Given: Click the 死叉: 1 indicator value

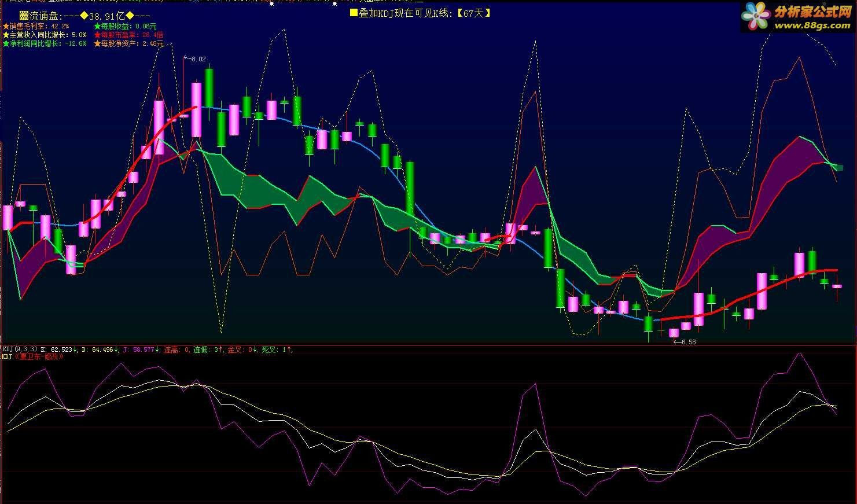Looking at the screenshot, I should pyautogui.click(x=276, y=350).
